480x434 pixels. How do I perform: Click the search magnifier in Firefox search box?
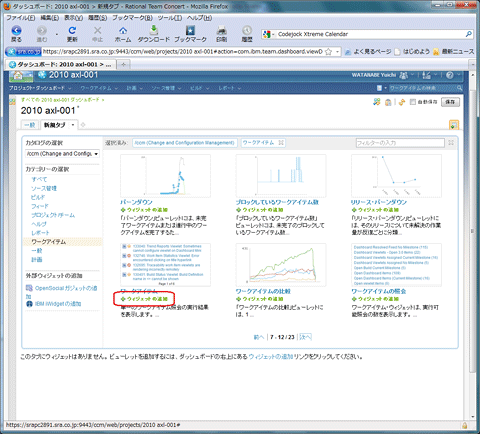(x=468, y=34)
